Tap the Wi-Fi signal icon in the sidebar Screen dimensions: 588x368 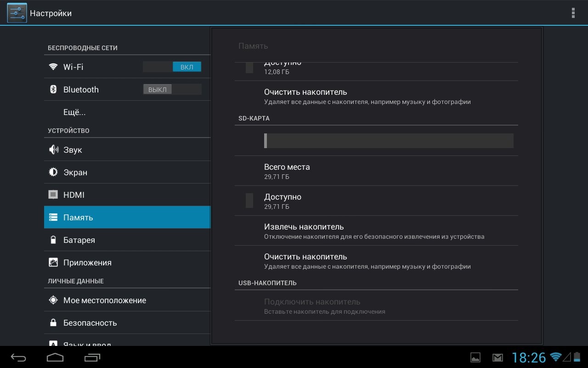53,67
